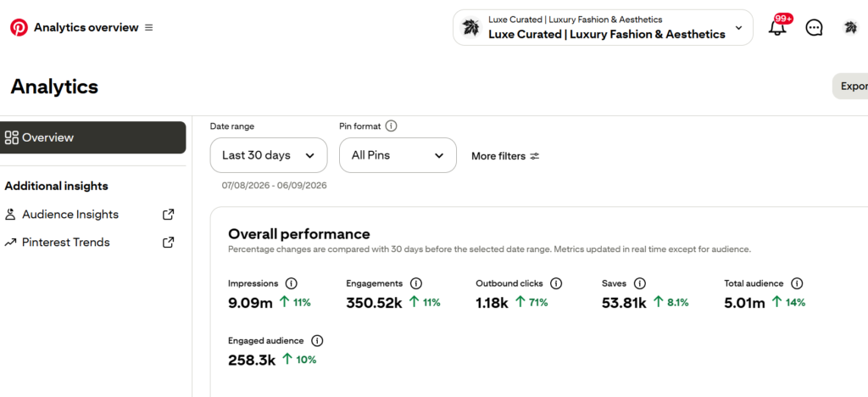Open the profile avatar at top right
Screen dimensions: 868x397
coord(850,27)
